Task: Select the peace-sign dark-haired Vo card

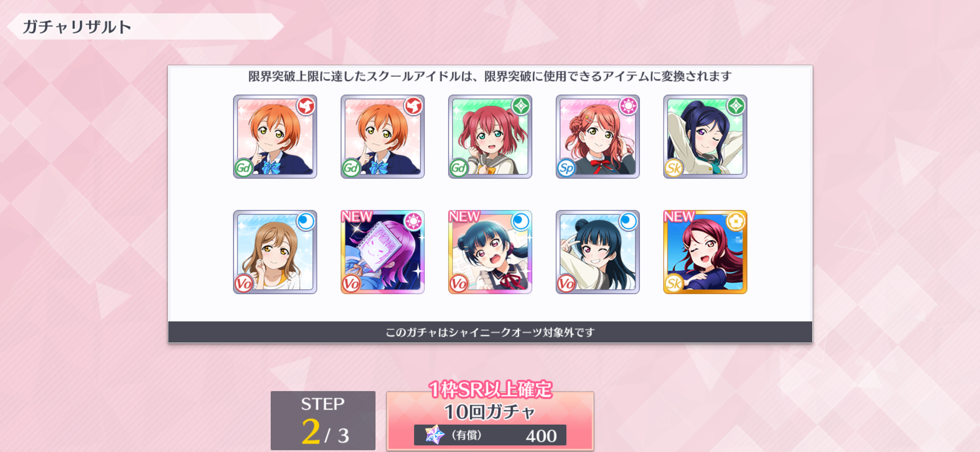Action: pyautogui.click(x=598, y=252)
